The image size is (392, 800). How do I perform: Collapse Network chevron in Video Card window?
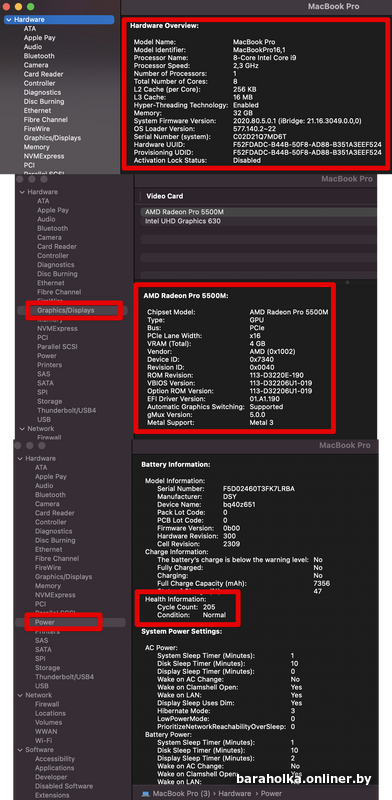pos(22,429)
